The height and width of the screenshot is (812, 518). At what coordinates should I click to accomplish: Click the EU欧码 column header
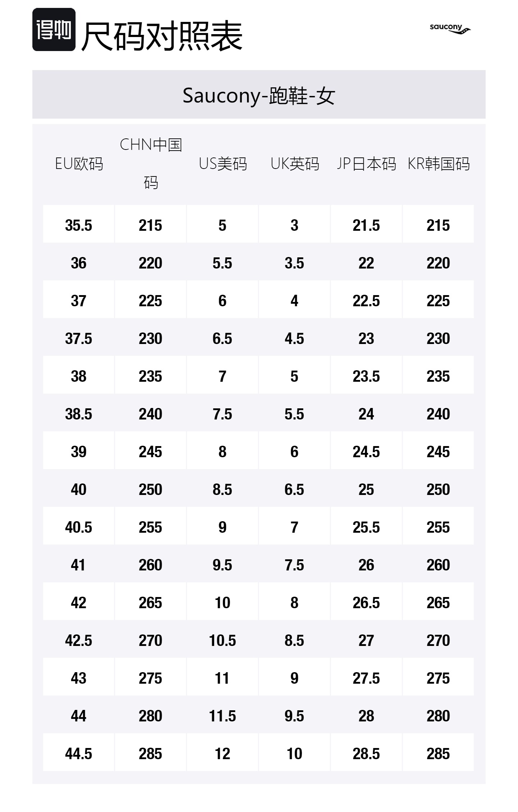[x=79, y=164]
